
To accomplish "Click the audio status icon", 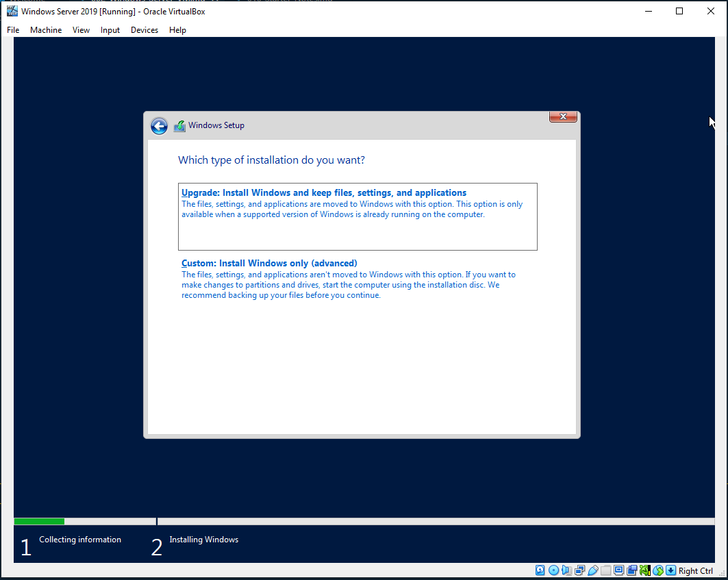I will [x=566, y=570].
